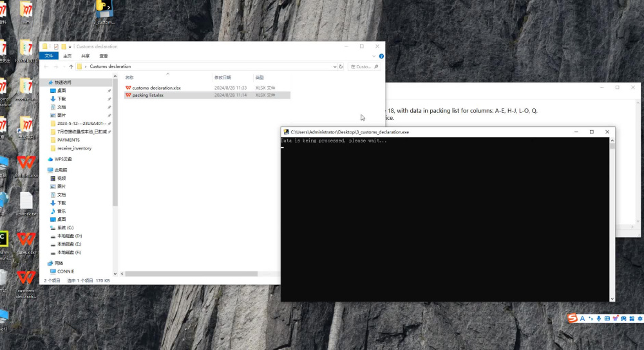Select 网络 in the navigation pane
Image resolution: width=644 pixels, height=350 pixels.
pyautogui.click(x=59, y=263)
